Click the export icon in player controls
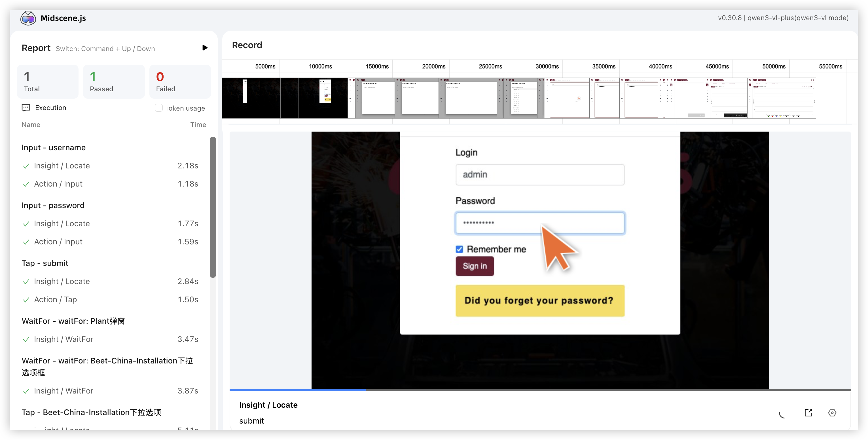Screen dimensions: 868x440 click(x=808, y=413)
